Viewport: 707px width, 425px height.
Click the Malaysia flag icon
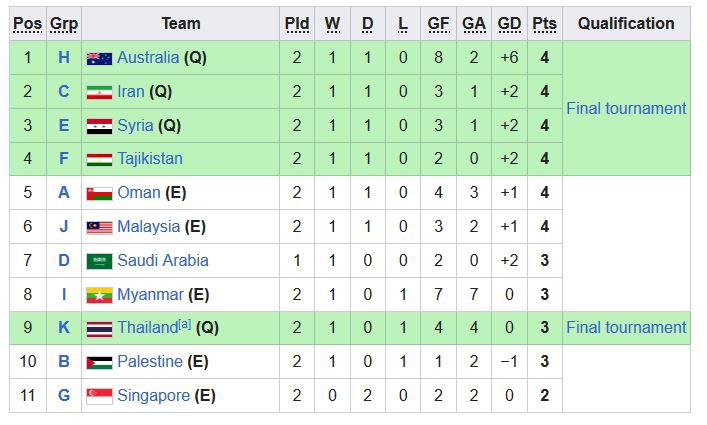tap(99, 227)
